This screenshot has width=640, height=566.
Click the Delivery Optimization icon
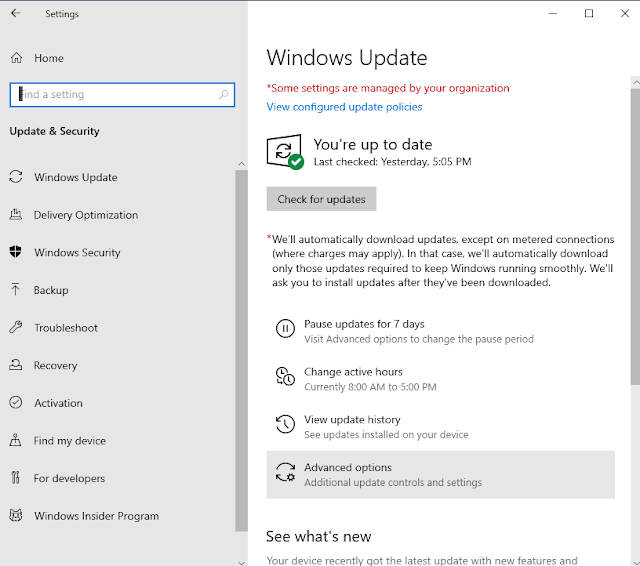click(16, 214)
